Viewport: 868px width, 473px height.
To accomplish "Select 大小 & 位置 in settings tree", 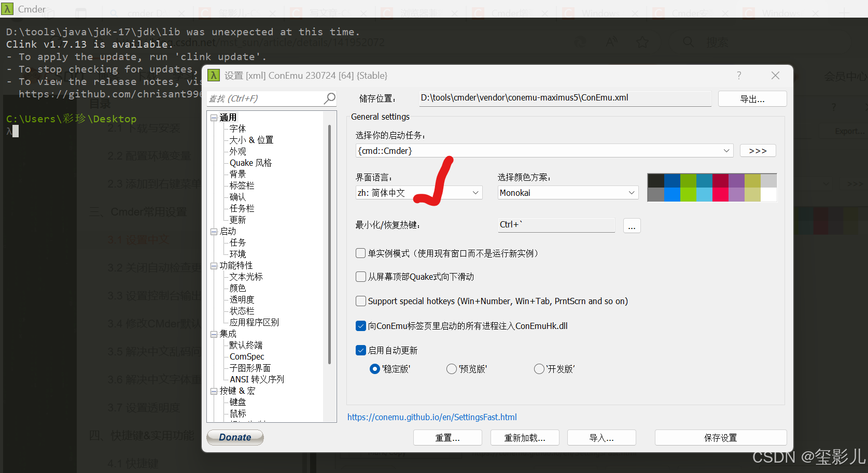I will coord(251,140).
